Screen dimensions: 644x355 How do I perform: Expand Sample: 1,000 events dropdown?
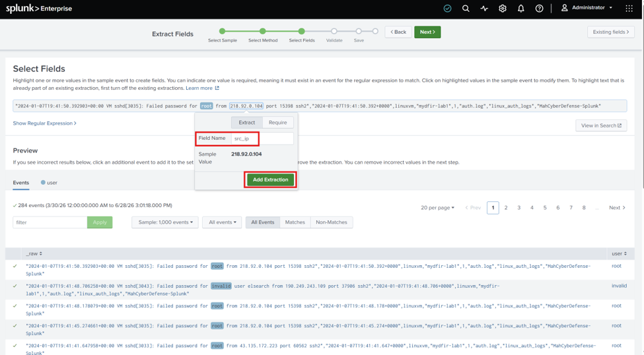pos(165,222)
